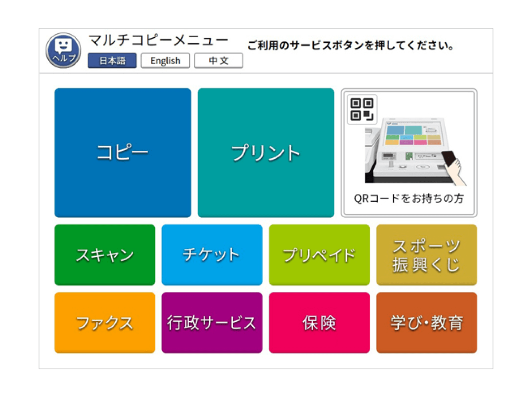Open the 学び・教育 (Learning) tile
Image resolution: width=532 pixels, height=399 pixels.
point(426,323)
